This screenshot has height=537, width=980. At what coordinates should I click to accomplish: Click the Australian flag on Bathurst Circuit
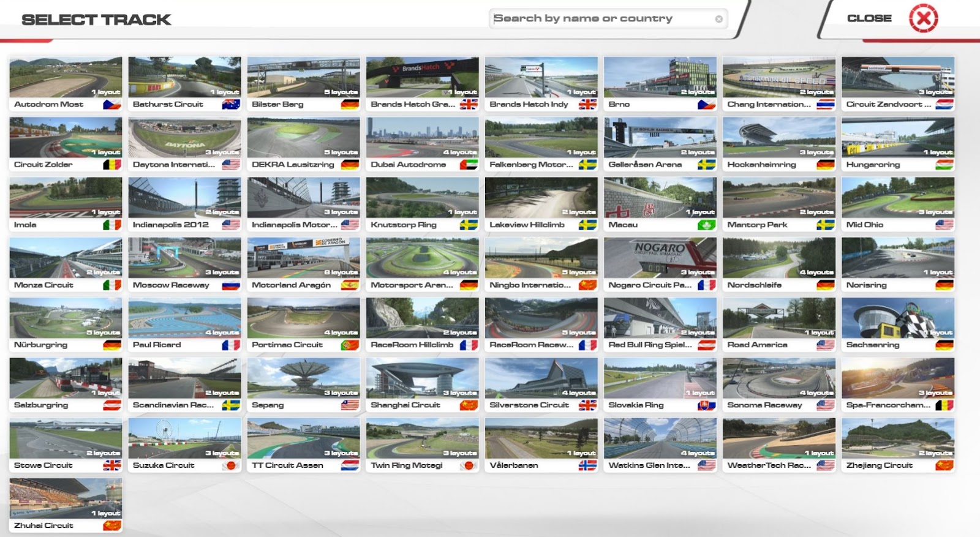tap(231, 105)
